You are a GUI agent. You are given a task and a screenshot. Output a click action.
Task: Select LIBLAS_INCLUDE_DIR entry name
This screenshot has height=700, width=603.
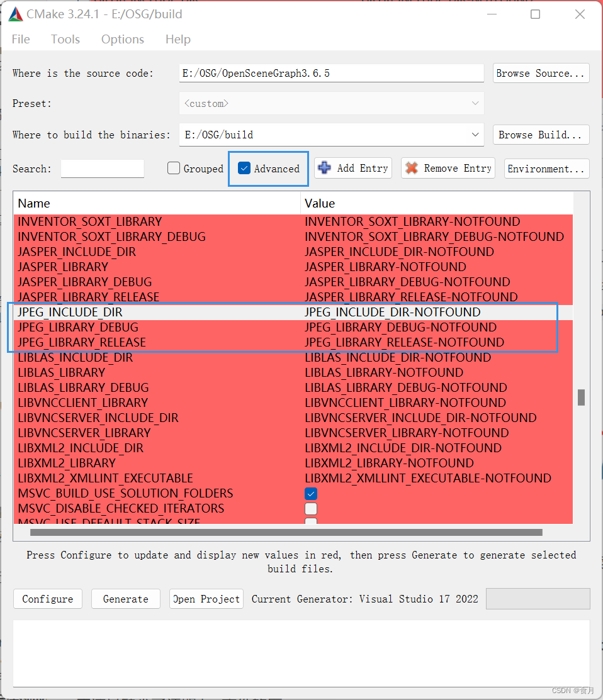(76, 358)
